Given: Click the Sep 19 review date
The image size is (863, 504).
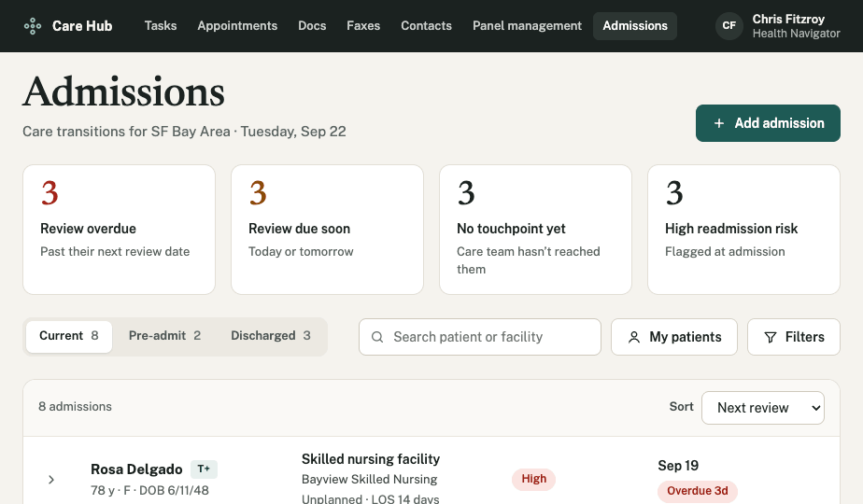Looking at the screenshot, I should coord(678,466).
